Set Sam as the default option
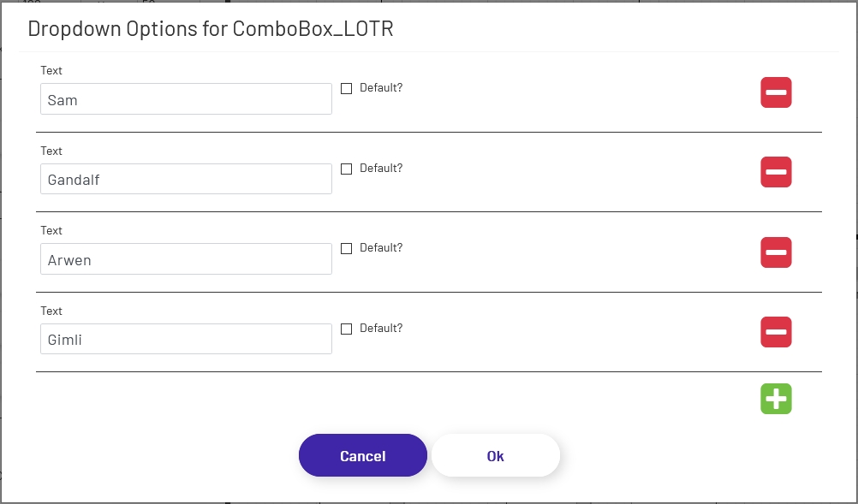The height and width of the screenshot is (504, 858). [346, 87]
